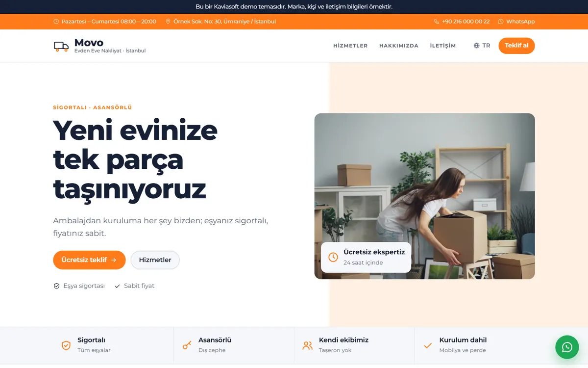
Task: Click the location pin icon in top bar
Action: click(x=168, y=22)
